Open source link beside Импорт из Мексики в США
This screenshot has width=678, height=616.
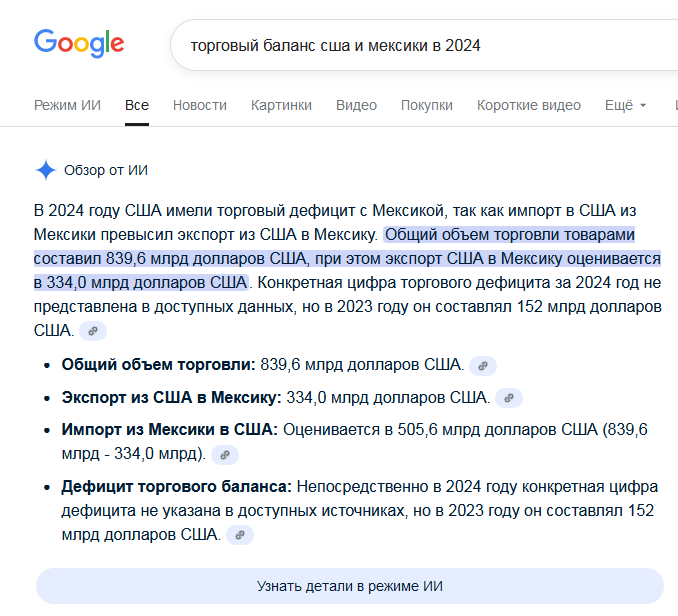click(x=225, y=455)
